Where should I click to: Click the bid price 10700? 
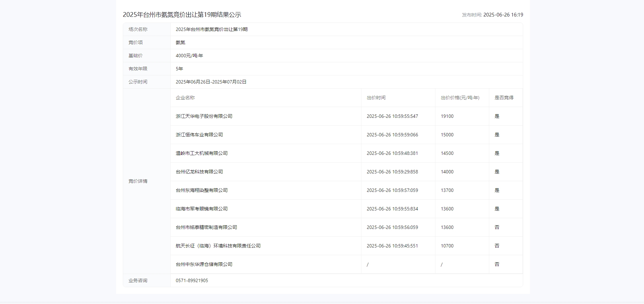447,246
